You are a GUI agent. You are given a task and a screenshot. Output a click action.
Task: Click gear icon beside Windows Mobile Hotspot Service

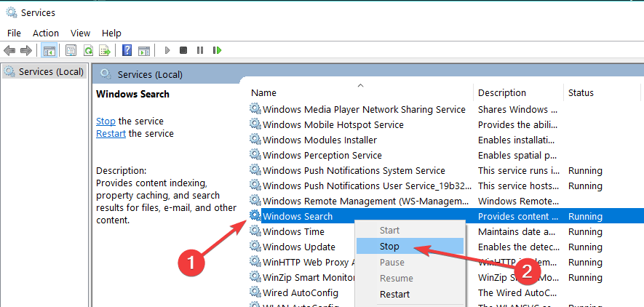click(255, 124)
